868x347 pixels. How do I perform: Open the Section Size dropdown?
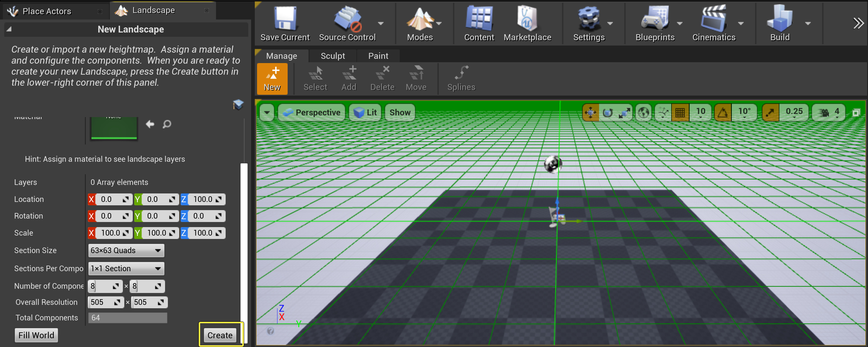coord(126,250)
